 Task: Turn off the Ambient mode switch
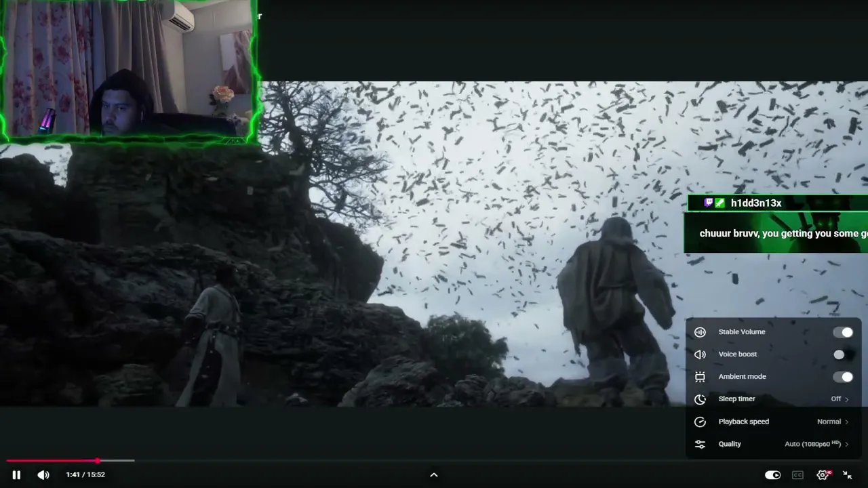(843, 377)
